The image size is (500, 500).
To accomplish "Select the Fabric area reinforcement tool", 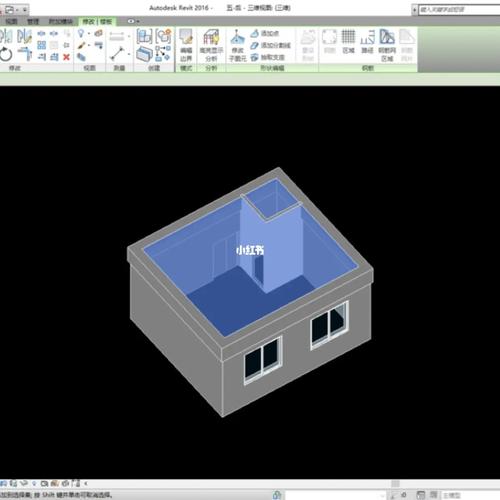I will click(387, 45).
